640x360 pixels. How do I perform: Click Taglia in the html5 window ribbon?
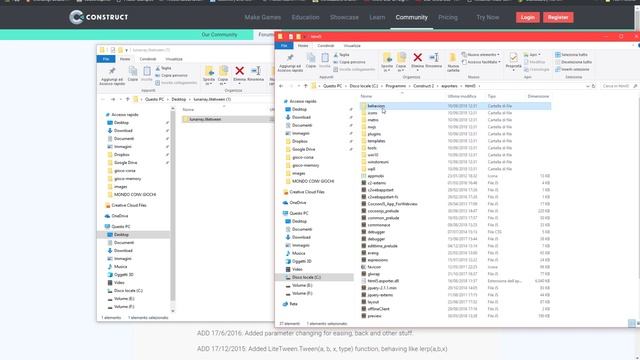[342, 55]
